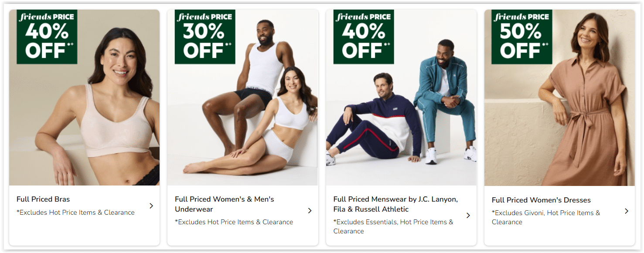
Task: Click the arrow next to Full Priced Women's Dresses
Action: 627,211
